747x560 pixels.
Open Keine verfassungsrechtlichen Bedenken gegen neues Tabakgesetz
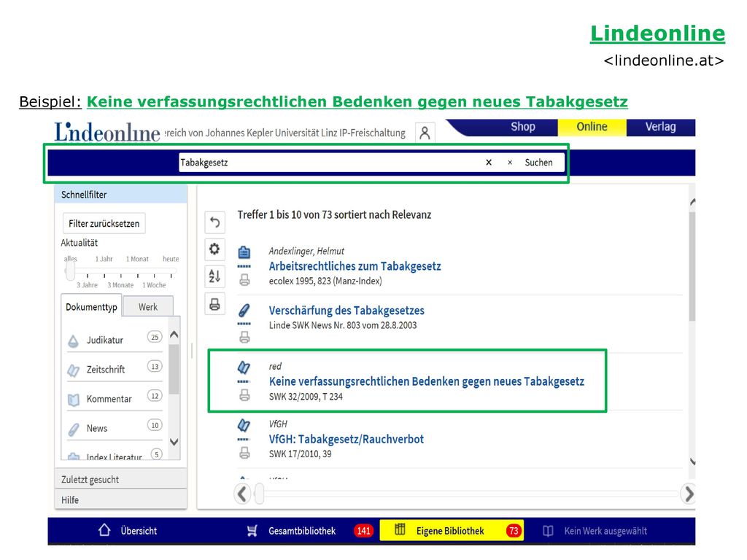pos(426,381)
